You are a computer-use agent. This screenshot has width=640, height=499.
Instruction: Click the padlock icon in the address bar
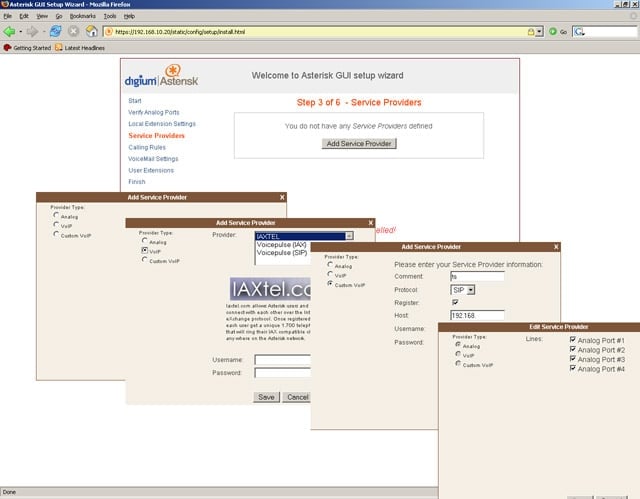tap(531, 32)
